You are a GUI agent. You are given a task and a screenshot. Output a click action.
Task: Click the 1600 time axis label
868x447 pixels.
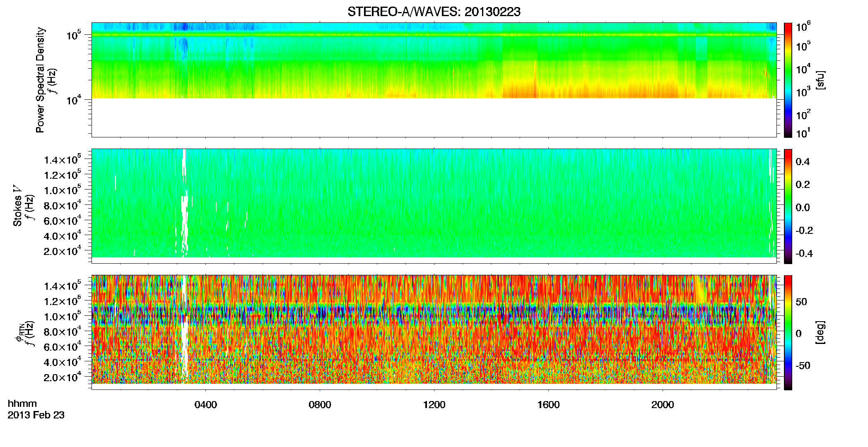(548, 405)
